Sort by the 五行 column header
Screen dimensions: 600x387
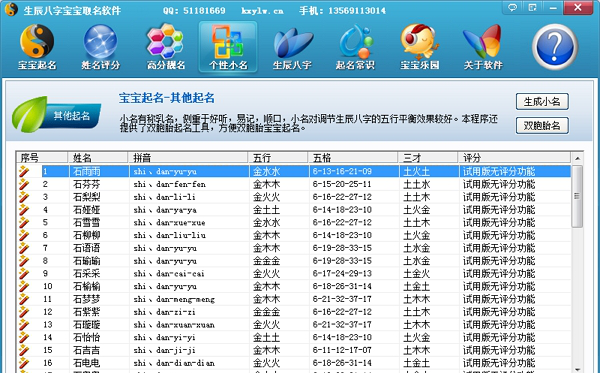[278, 157]
